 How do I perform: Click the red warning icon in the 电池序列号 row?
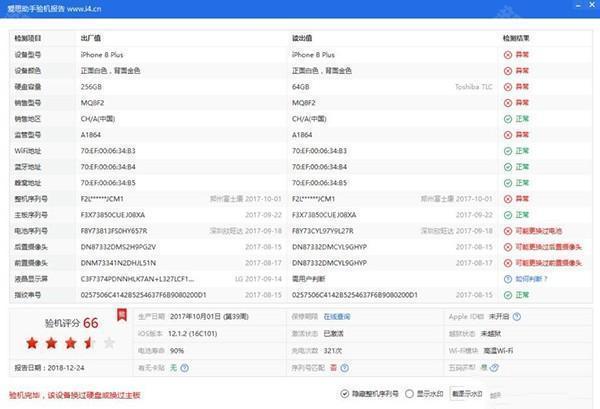coord(508,231)
